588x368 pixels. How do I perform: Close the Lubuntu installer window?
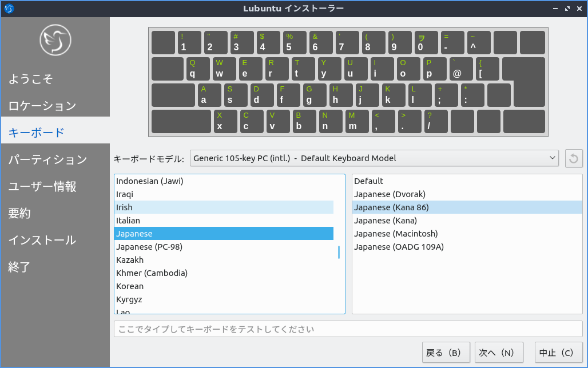(579, 8)
